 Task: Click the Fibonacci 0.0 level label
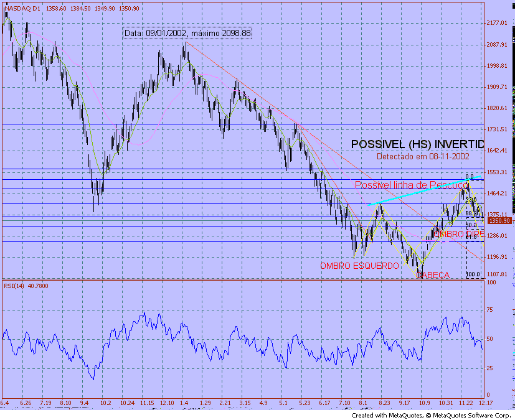pyautogui.click(x=470, y=177)
